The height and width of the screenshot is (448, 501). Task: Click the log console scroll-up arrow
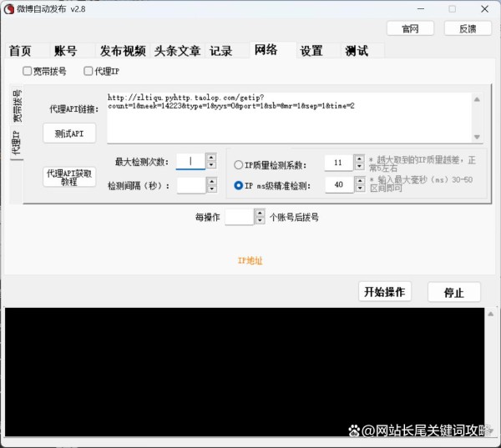(x=490, y=315)
